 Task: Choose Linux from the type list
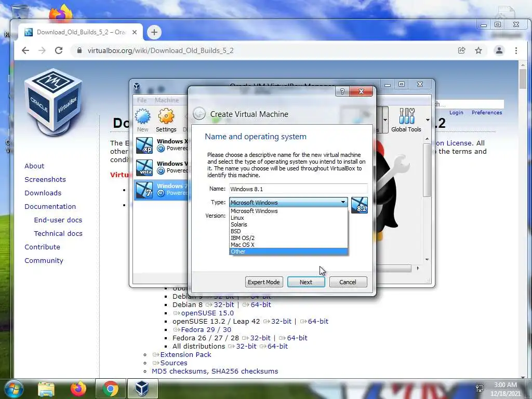(288, 218)
